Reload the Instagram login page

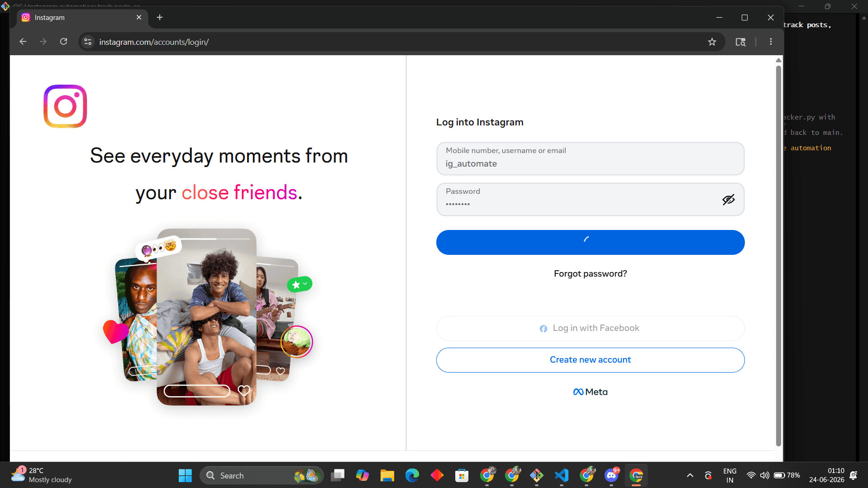click(64, 42)
